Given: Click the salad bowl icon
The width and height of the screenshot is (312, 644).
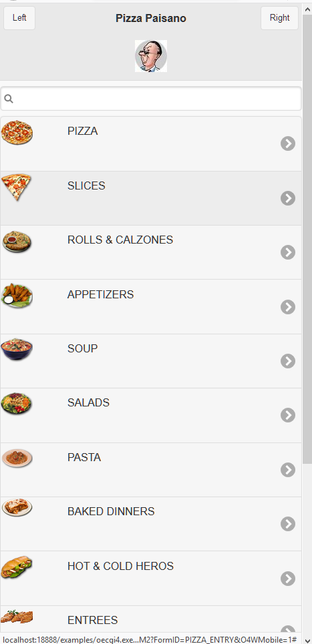Looking at the screenshot, I should (17, 404).
